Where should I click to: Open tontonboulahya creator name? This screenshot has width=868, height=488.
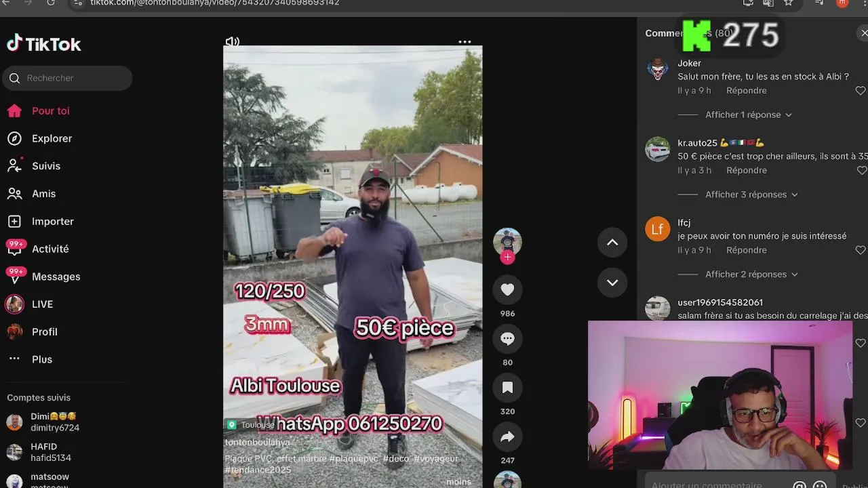point(258,442)
